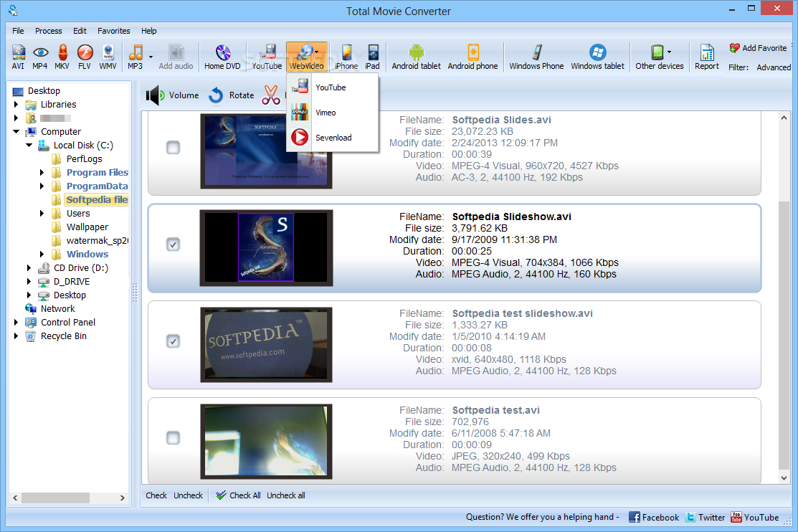Uncheck Softpedia Slideshow.avi checkbox
Viewport: 798px width, 532px height.
pos(173,244)
